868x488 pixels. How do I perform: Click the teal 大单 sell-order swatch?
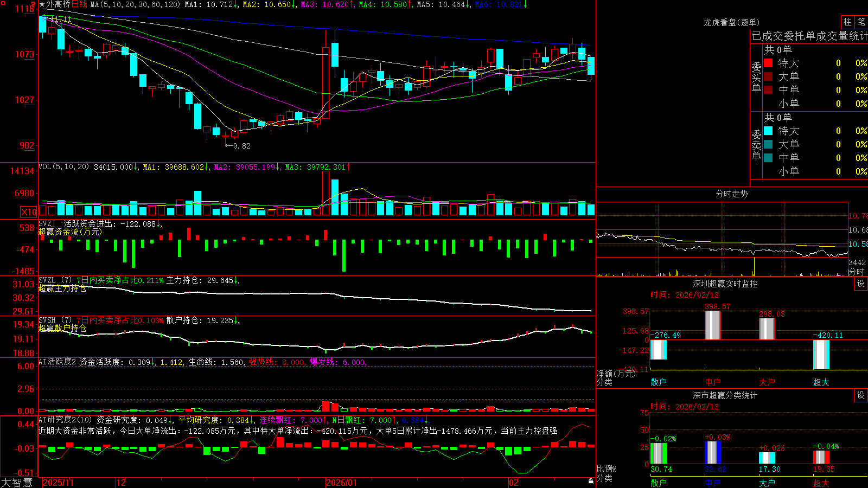point(768,144)
